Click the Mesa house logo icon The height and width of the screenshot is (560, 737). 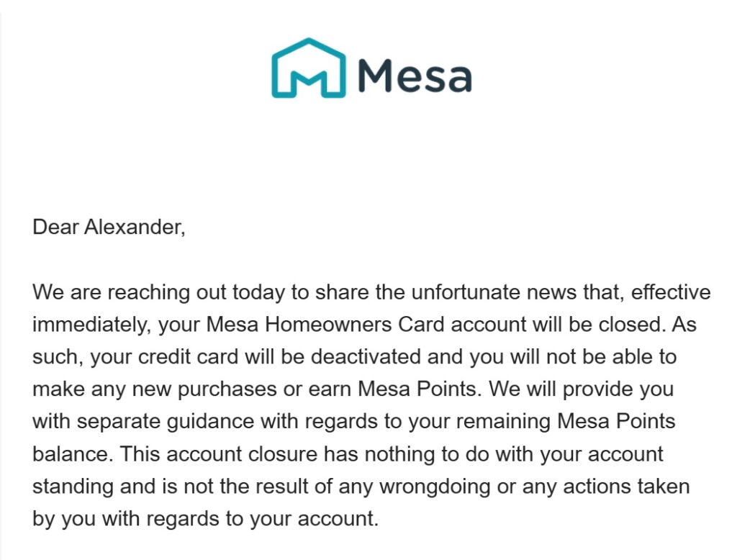pyautogui.click(x=309, y=68)
